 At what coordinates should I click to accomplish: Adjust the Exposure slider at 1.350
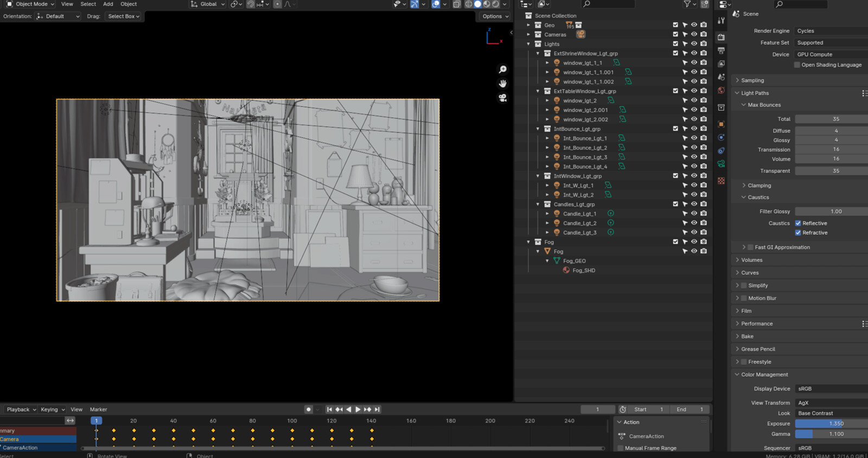832,423
